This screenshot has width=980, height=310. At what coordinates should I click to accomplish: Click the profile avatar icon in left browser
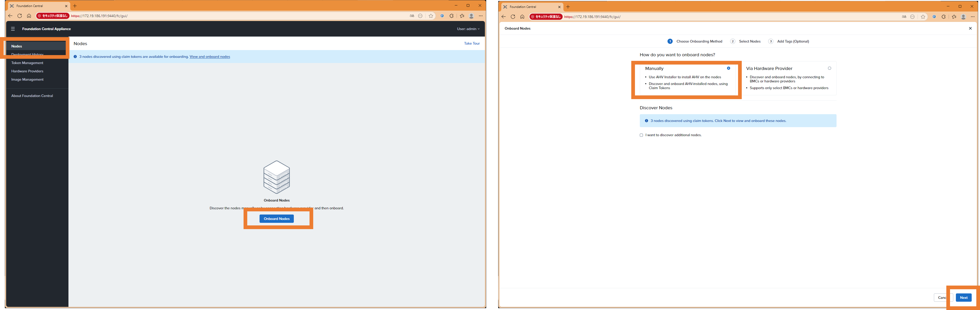471,16
